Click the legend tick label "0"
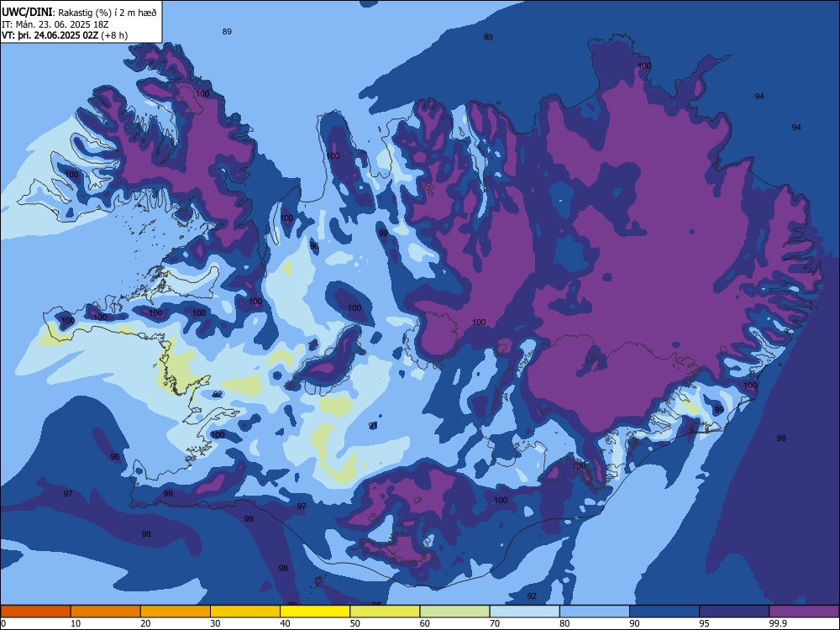The height and width of the screenshot is (630, 840). (3, 623)
